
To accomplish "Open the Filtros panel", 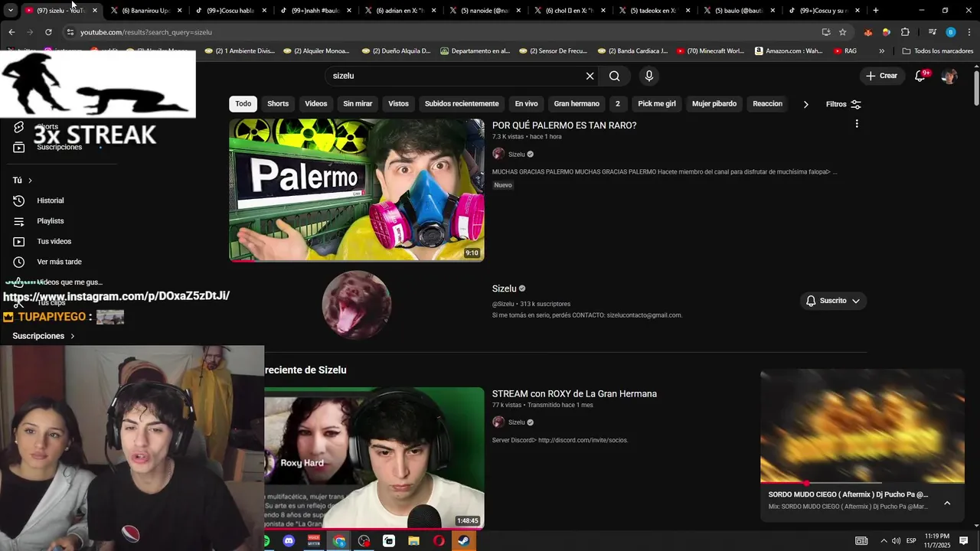I will point(844,104).
